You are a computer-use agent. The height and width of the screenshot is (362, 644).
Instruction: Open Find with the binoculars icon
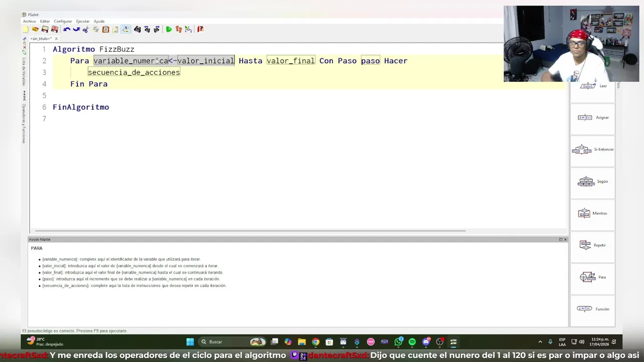137,29
